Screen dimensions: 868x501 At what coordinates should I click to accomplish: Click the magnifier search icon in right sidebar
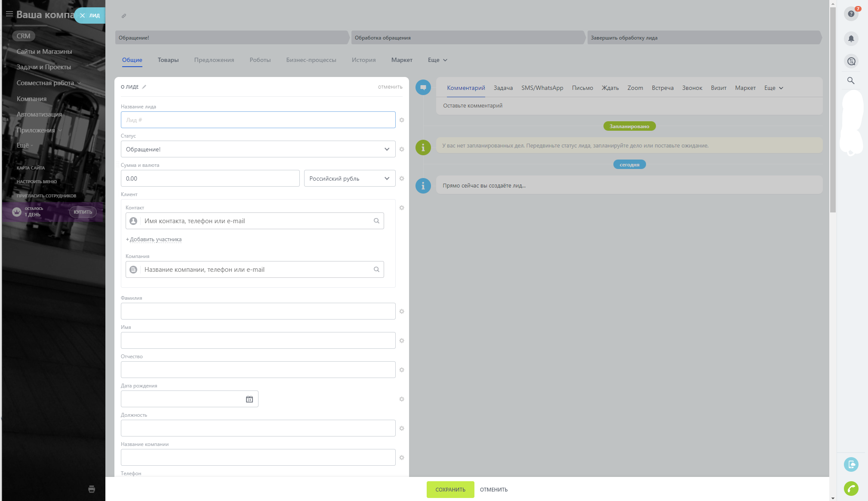[x=851, y=80]
